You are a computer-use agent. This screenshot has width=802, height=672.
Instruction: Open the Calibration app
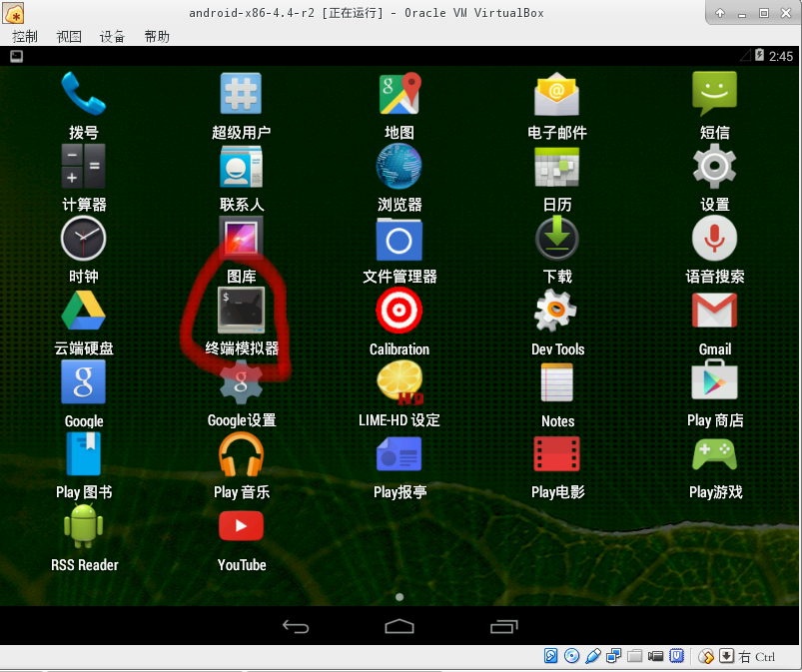click(x=399, y=311)
